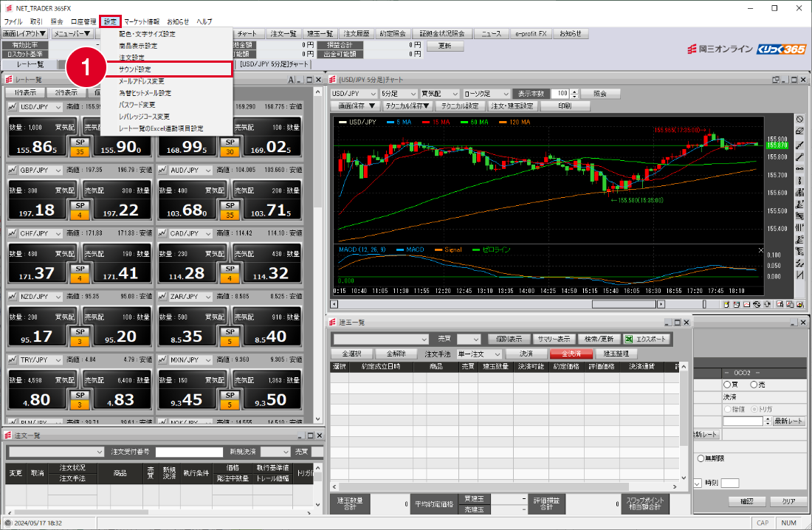Open the 画面レイアウト dropdown
This screenshot has height=530, width=812.
pyautogui.click(x=24, y=34)
